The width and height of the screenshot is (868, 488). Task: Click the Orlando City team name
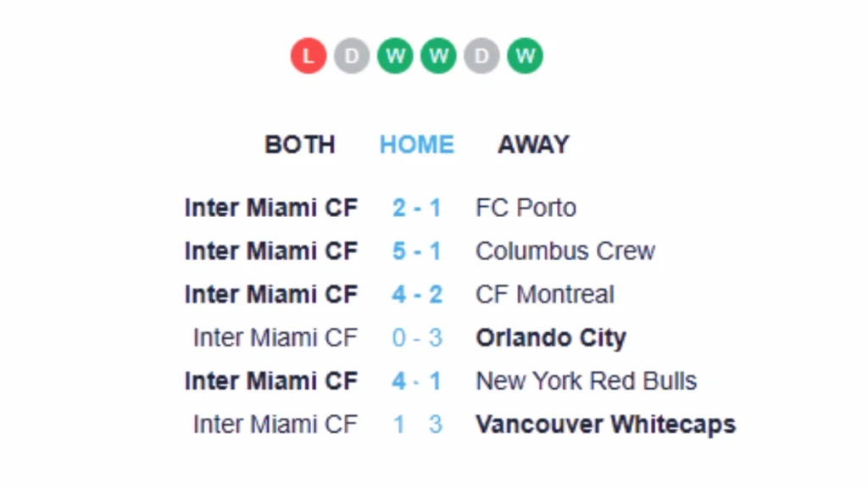click(x=551, y=337)
